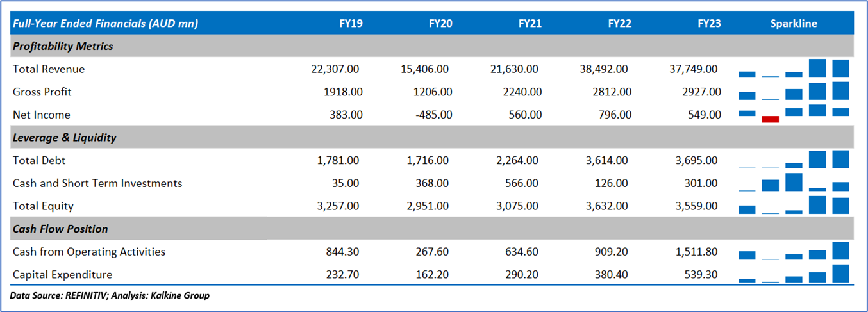This screenshot has width=868, height=312.
Task: Click the Capital Expenditure sparkline chart
Action: click(x=794, y=274)
